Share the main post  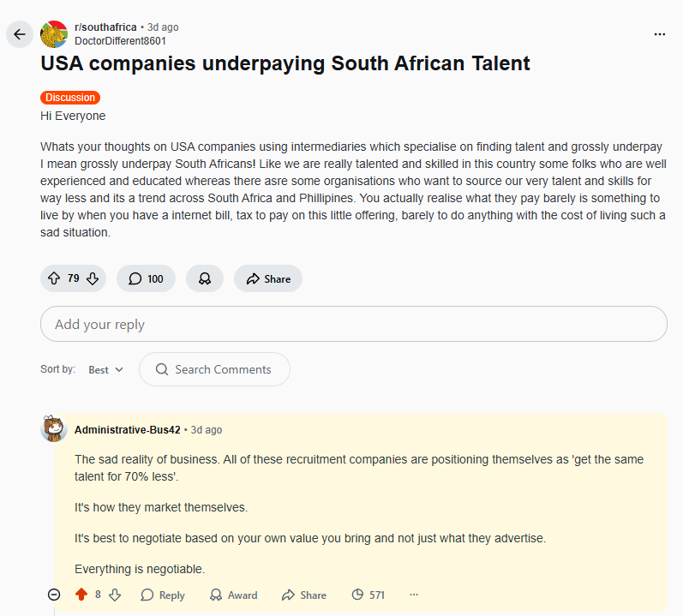click(267, 278)
